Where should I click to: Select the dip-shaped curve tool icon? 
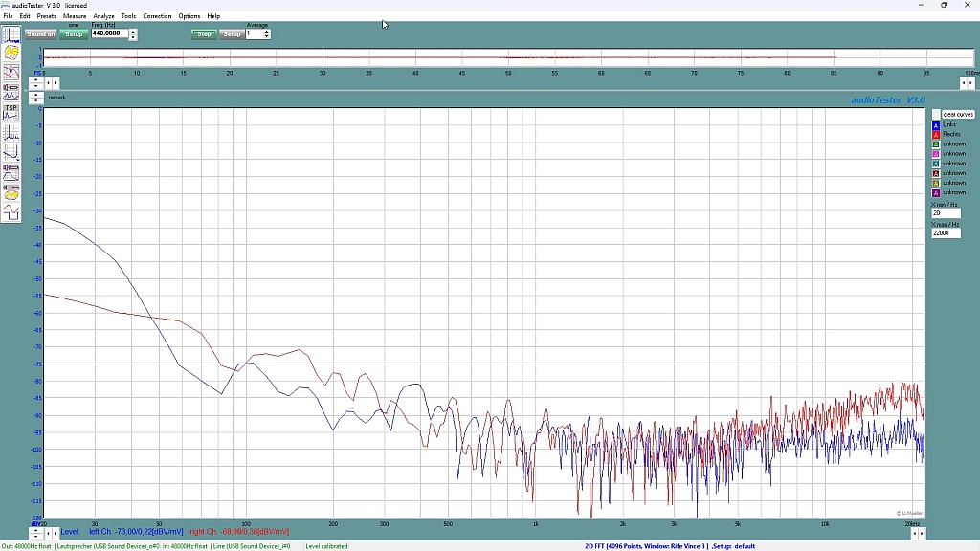11,152
